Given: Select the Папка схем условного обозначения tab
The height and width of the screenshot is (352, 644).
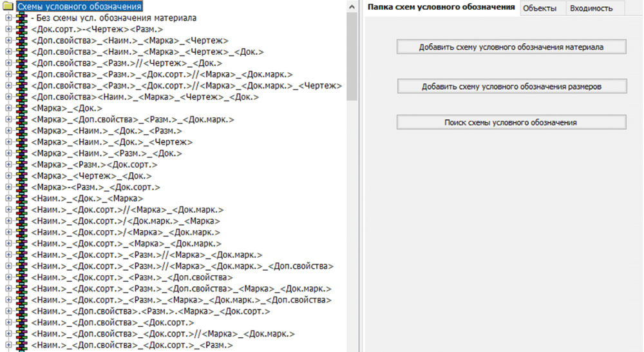Looking at the screenshot, I should pos(440,7).
